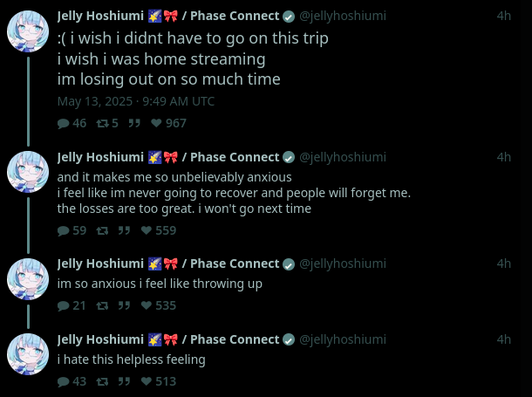Open the @jellyhoshiumi handle on the first tweet
The height and width of the screenshot is (397, 532).
(x=343, y=16)
